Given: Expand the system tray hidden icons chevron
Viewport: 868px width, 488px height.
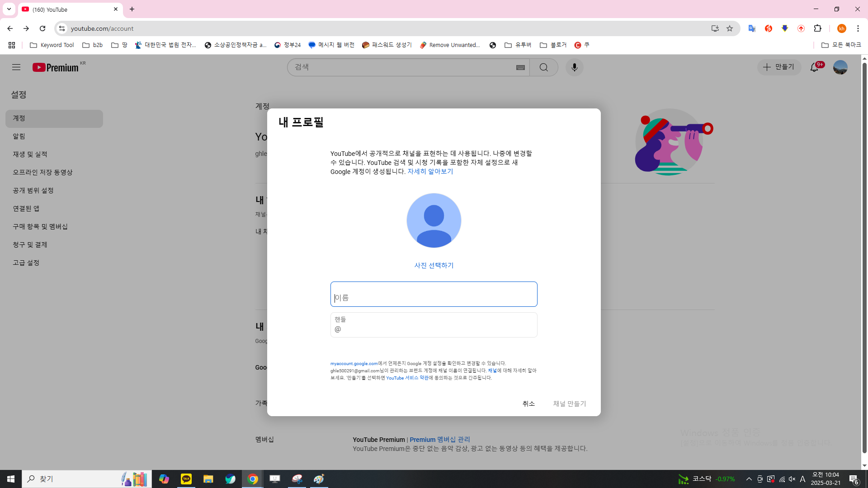Looking at the screenshot, I should point(749,479).
